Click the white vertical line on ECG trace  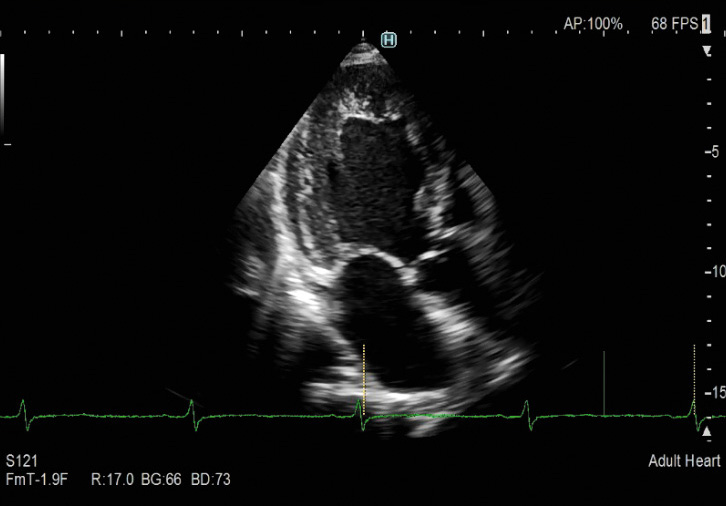coord(604,382)
